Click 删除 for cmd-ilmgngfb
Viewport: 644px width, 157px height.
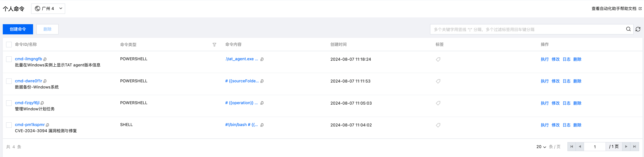tap(577, 59)
